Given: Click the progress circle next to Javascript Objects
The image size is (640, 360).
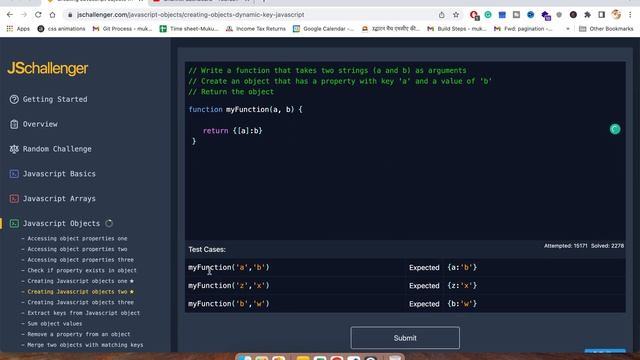Looking at the screenshot, I should [x=109, y=223].
